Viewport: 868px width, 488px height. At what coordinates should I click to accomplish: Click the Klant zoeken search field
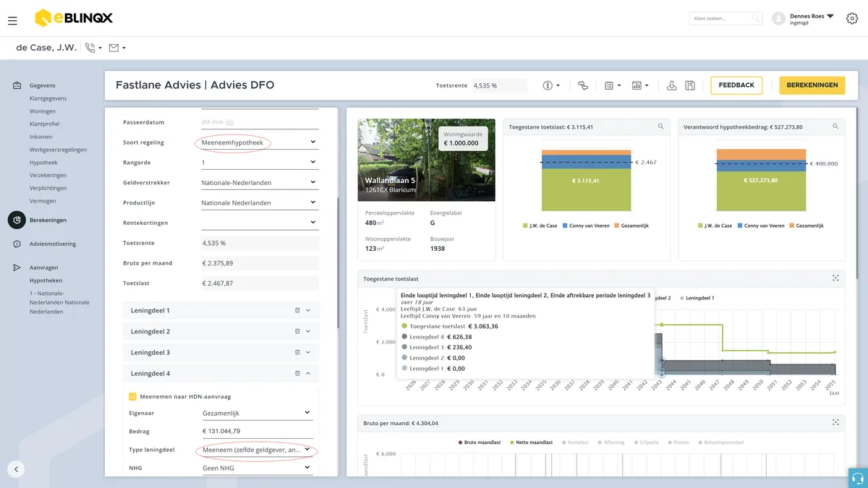point(726,19)
